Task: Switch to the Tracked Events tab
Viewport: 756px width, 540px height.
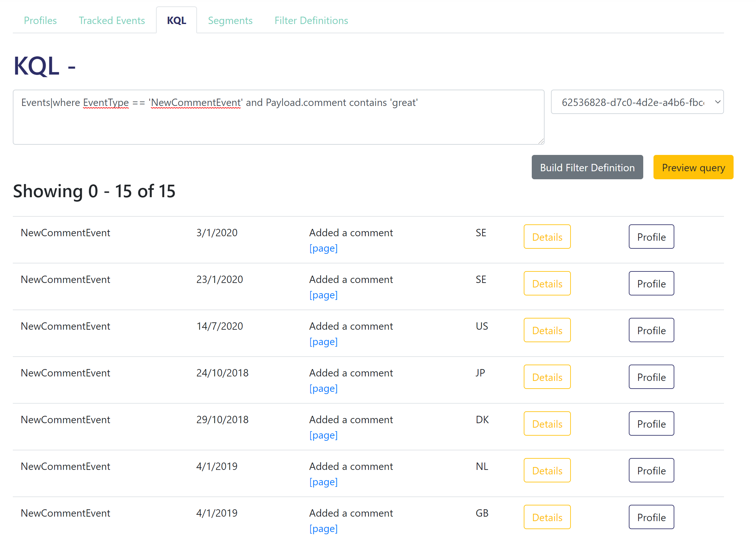Action: (x=112, y=20)
